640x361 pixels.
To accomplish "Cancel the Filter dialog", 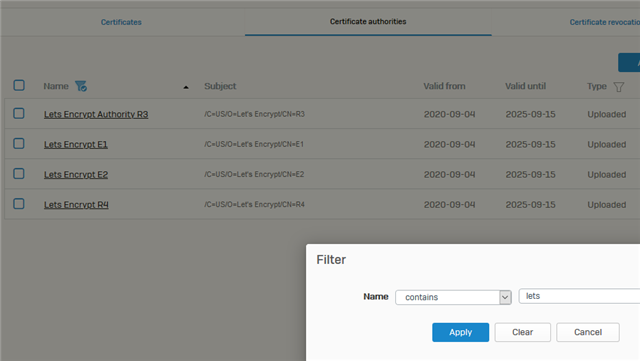I will click(588, 332).
